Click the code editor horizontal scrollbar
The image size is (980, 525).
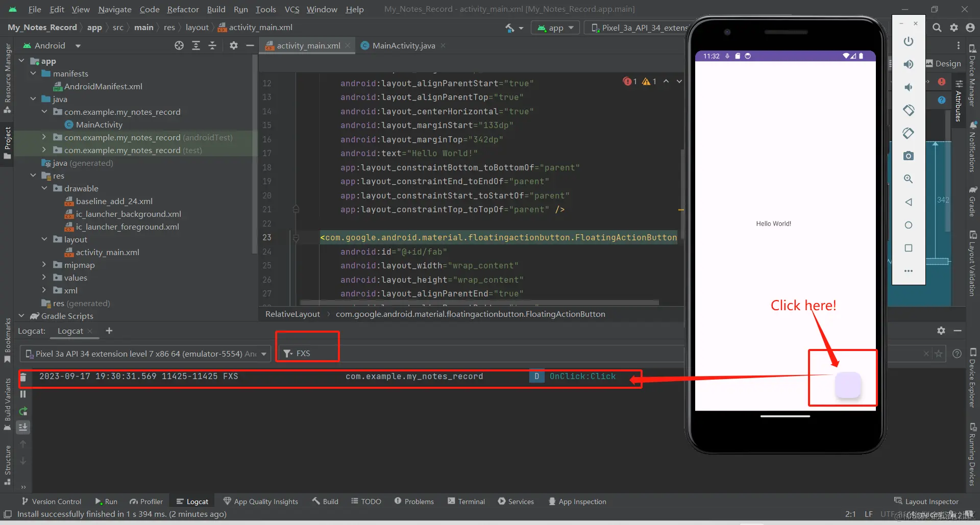(480, 302)
